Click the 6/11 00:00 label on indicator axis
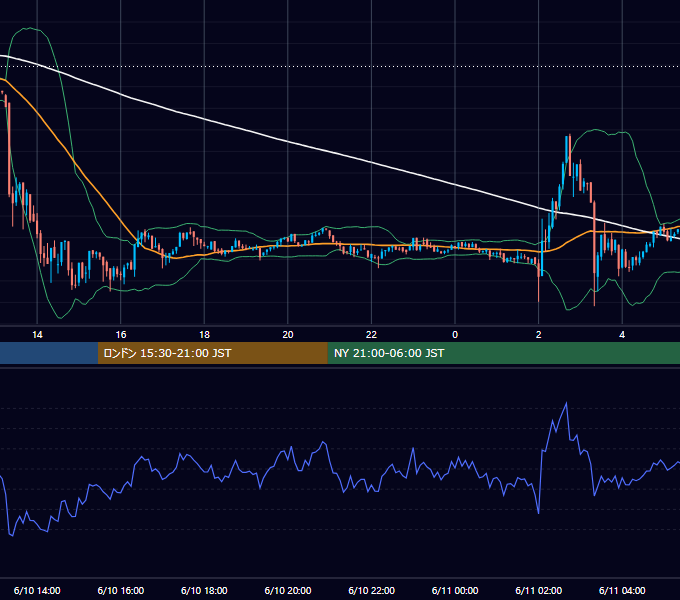This screenshot has height=600, width=680. [x=455, y=590]
